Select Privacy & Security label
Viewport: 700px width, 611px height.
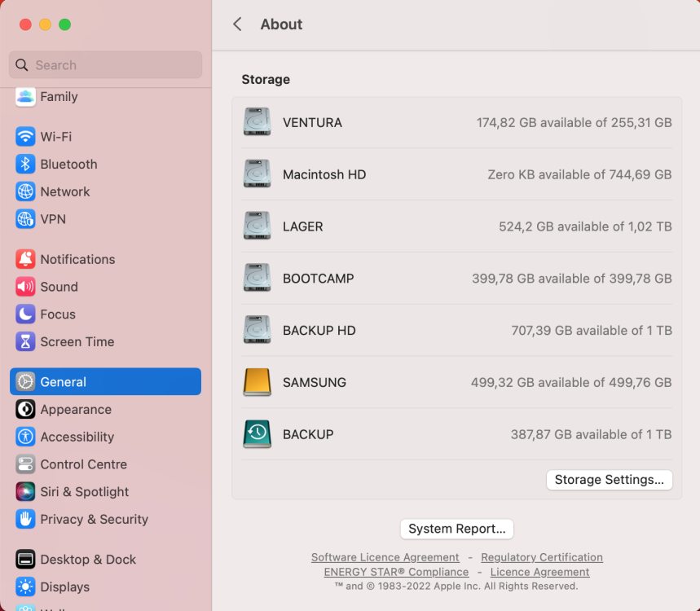coord(95,519)
